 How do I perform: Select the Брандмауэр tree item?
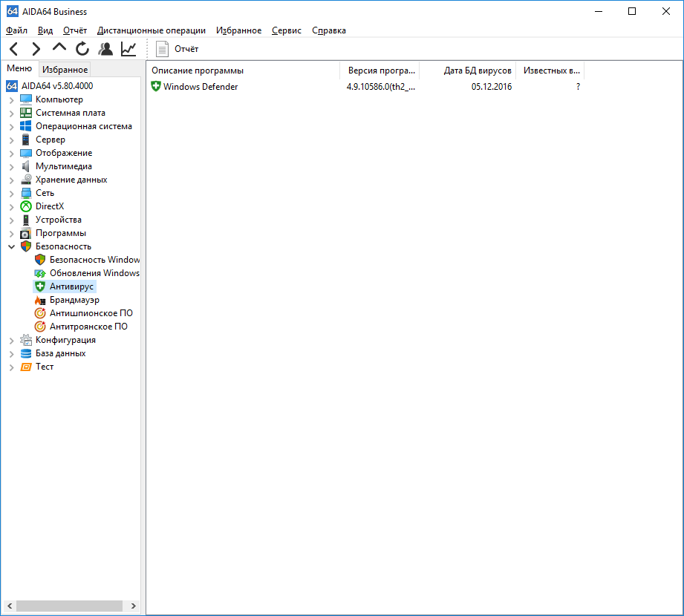point(74,300)
